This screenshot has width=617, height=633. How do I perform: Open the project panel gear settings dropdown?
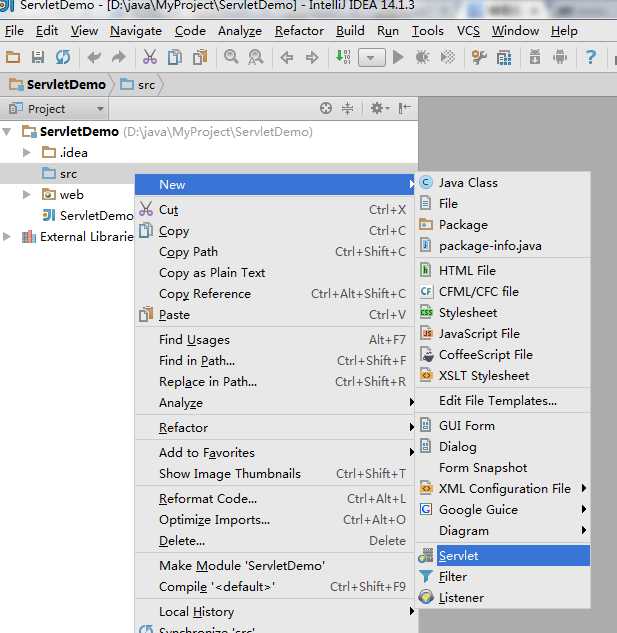point(380,108)
